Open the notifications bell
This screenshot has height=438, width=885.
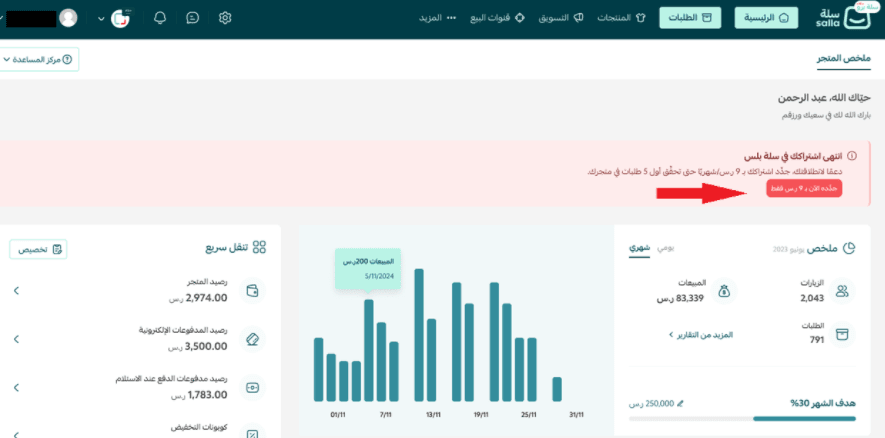coord(160,18)
